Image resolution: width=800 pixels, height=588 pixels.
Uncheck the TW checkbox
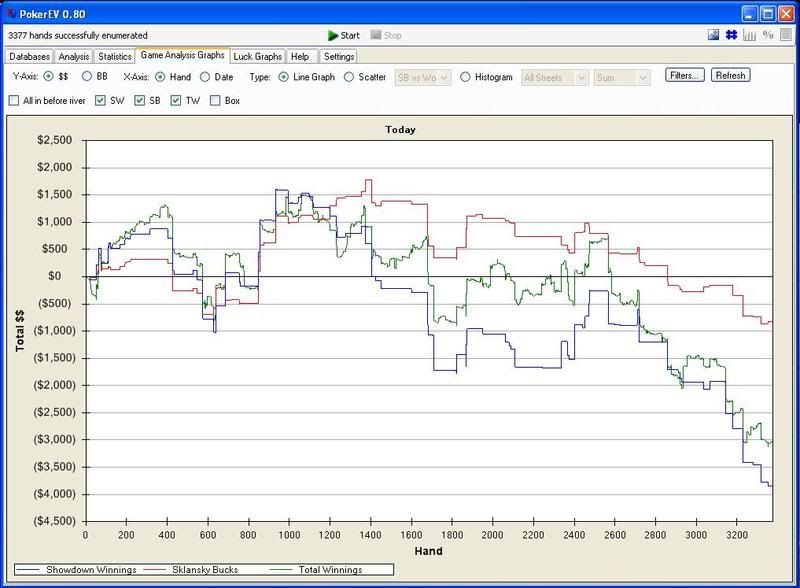[176, 101]
